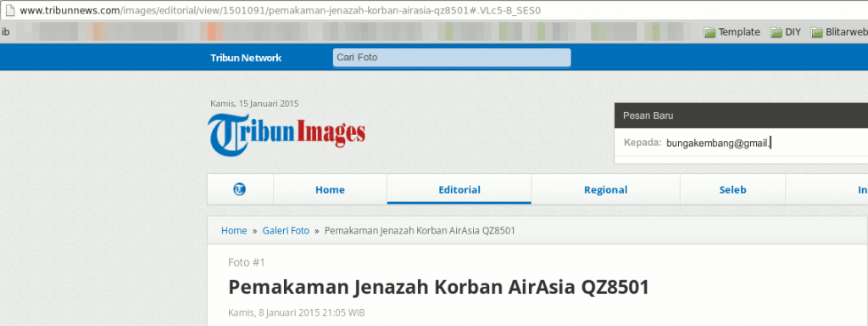Viewport: 868px width, 326px height.
Task: Click the date text Kamis, 15 Januari 2015
Action: tap(254, 103)
